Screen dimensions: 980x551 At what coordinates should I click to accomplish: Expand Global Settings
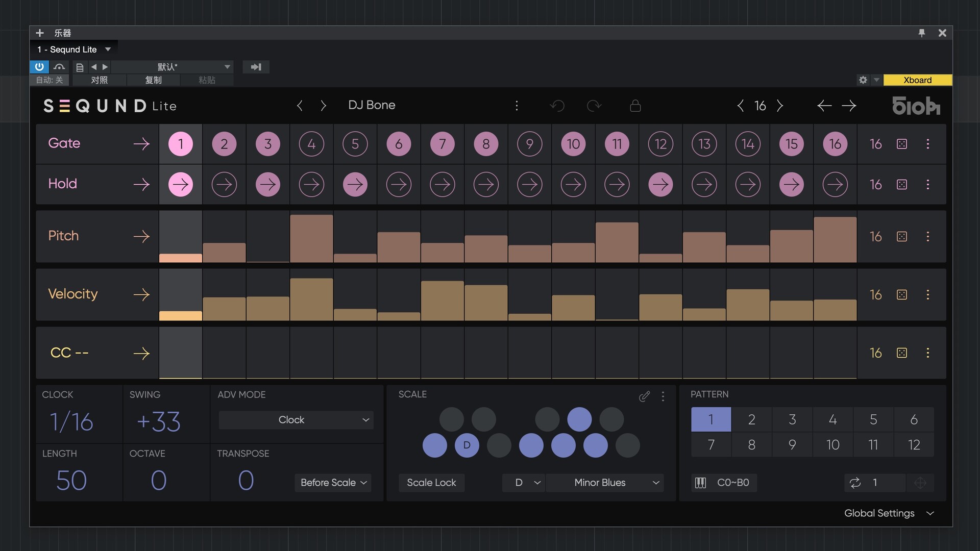(889, 513)
